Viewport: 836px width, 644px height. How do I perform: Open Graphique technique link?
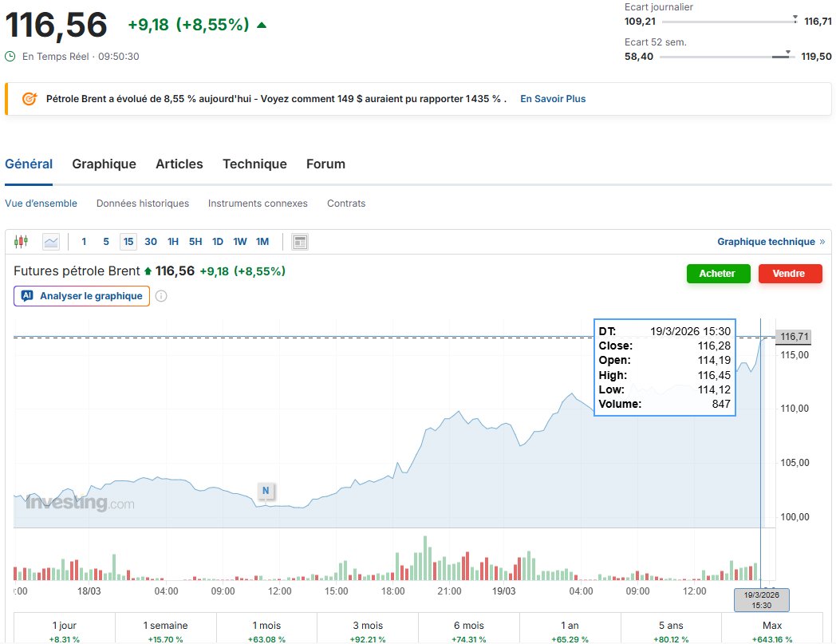tap(771, 242)
